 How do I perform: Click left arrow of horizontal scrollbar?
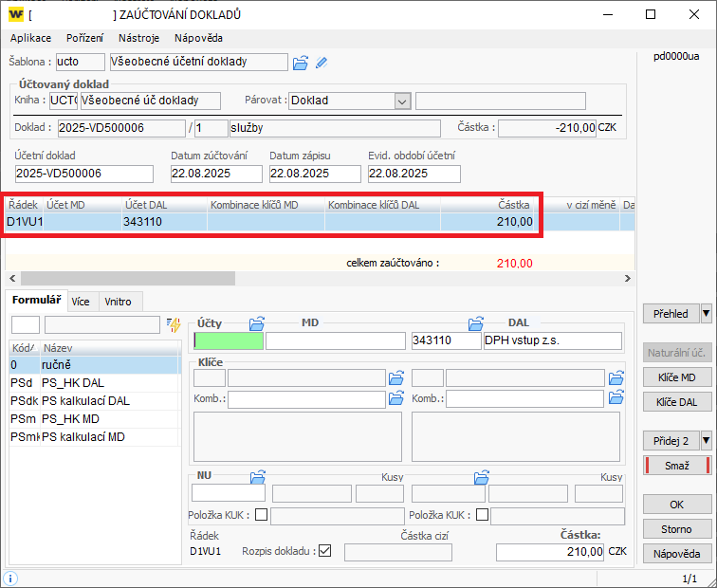tap(12, 278)
